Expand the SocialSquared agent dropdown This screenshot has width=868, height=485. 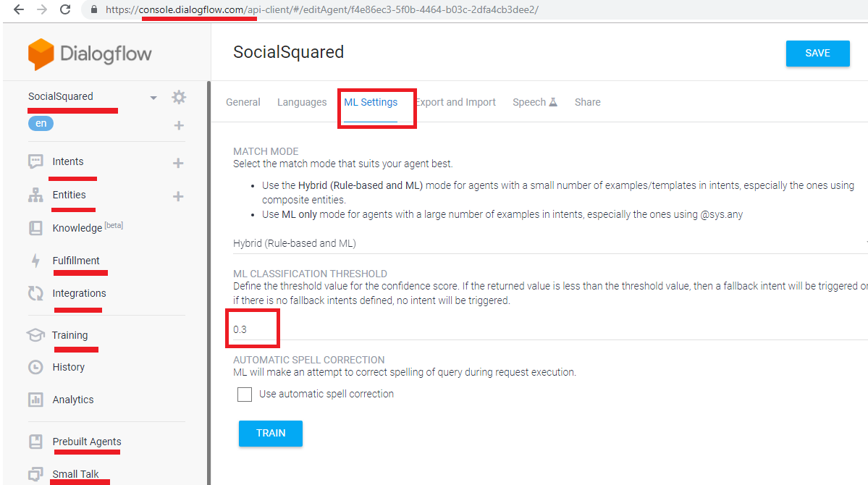point(153,98)
